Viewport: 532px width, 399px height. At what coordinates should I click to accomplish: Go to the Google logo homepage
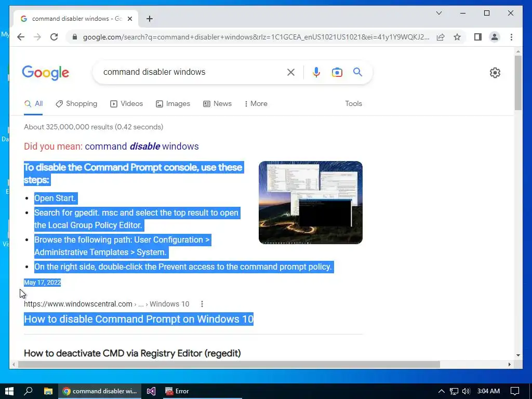46,73
